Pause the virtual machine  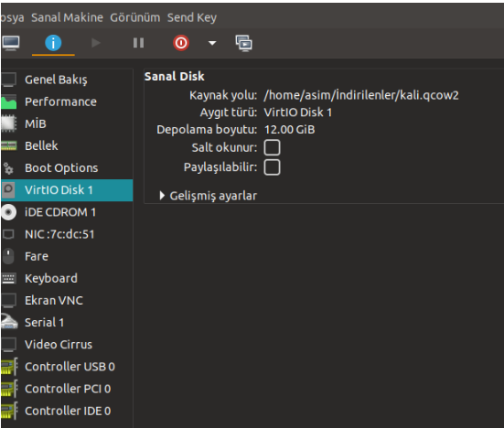[138, 43]
